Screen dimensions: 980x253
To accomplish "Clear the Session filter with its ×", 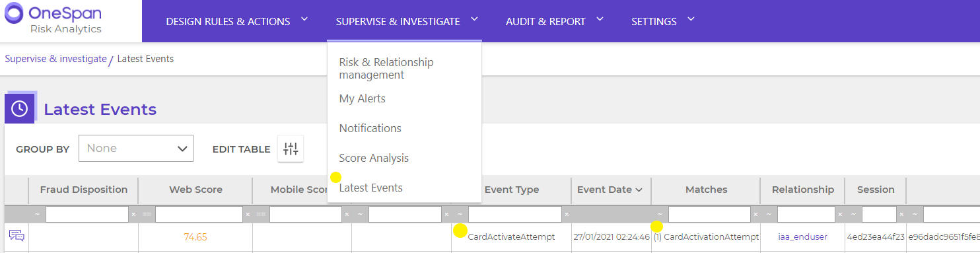I will [901, 215].
